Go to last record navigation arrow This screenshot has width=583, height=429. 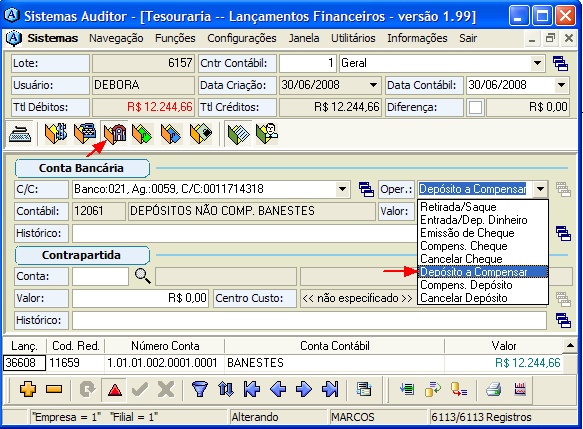[330, 389]
